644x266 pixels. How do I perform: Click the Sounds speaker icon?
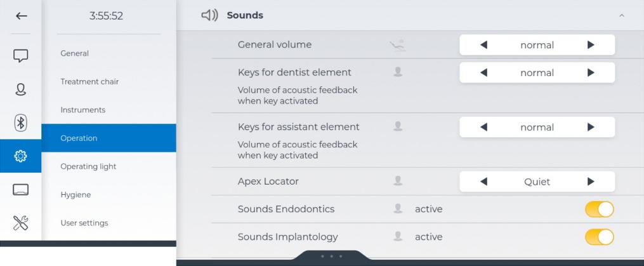pyautogui.click(x=209, y=15)
